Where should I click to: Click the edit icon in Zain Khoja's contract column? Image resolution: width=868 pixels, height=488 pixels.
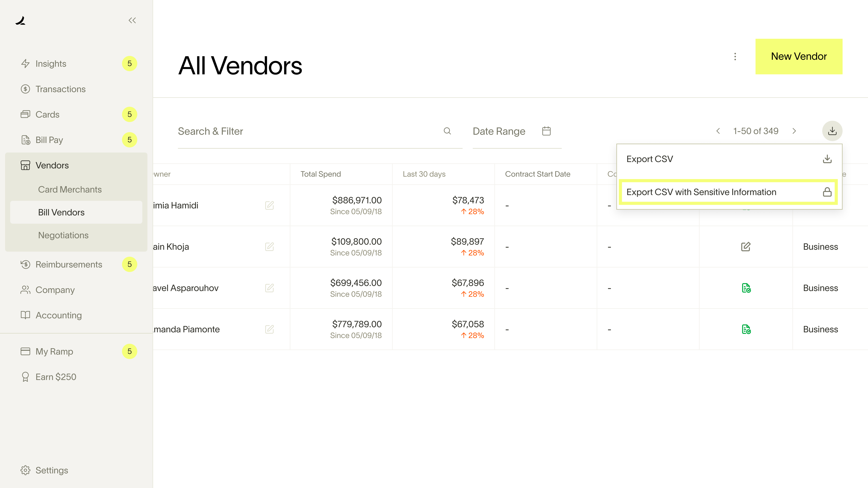click(x=746, y=247)
